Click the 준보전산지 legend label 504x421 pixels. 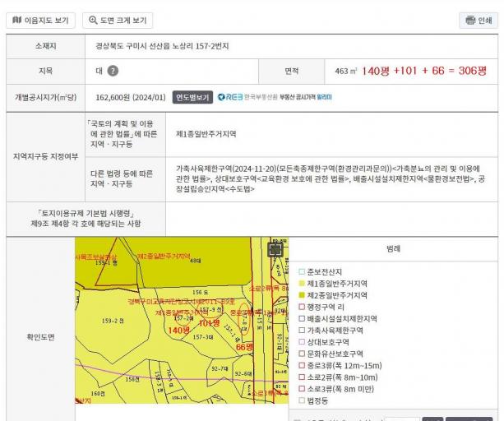pyautogui.click(x=325, y=272)
